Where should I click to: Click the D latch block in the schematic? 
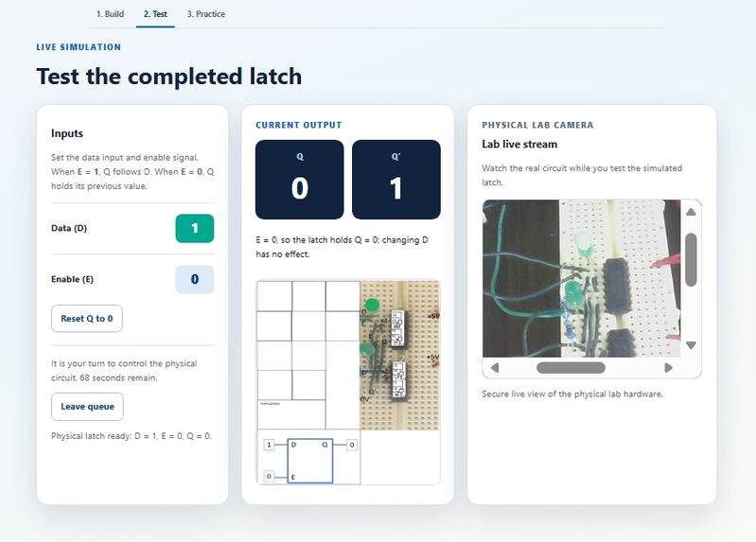[310, 461]
